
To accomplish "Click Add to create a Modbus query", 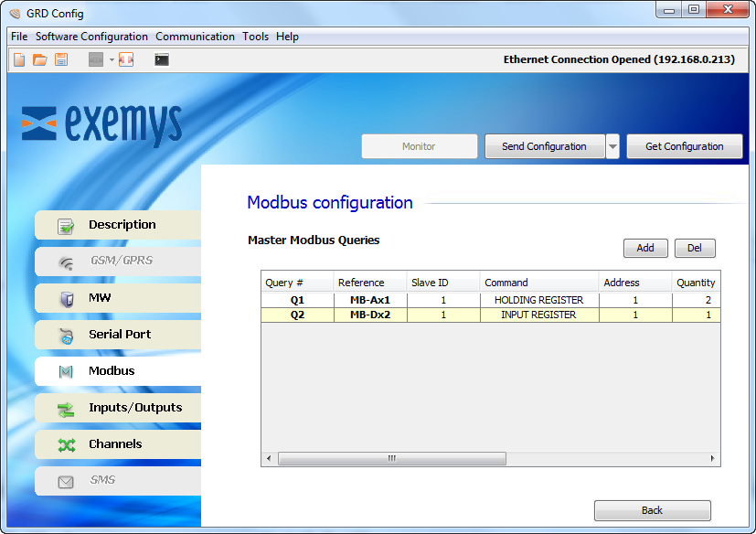I will [645, 248].
